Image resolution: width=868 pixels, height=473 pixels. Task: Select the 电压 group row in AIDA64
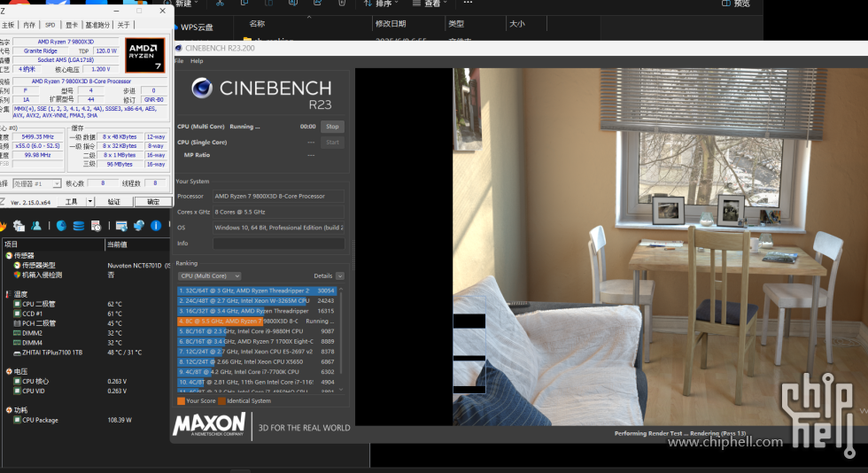point(85,372)
